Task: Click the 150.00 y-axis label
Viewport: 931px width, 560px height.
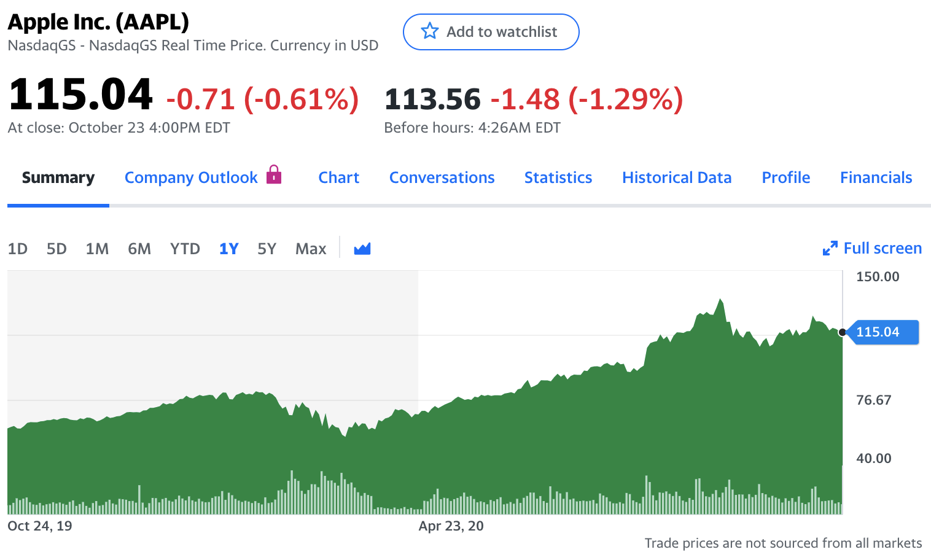Action: click(x=878, y=276)
